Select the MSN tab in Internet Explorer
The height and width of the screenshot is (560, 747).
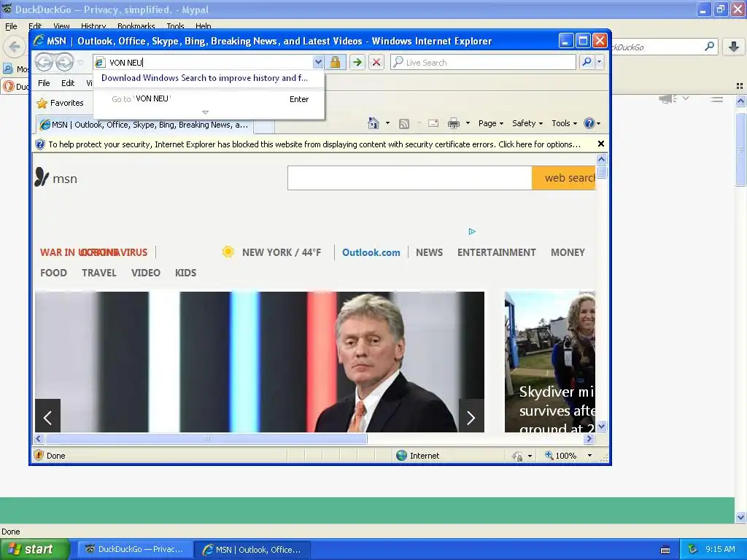[145, 125]
